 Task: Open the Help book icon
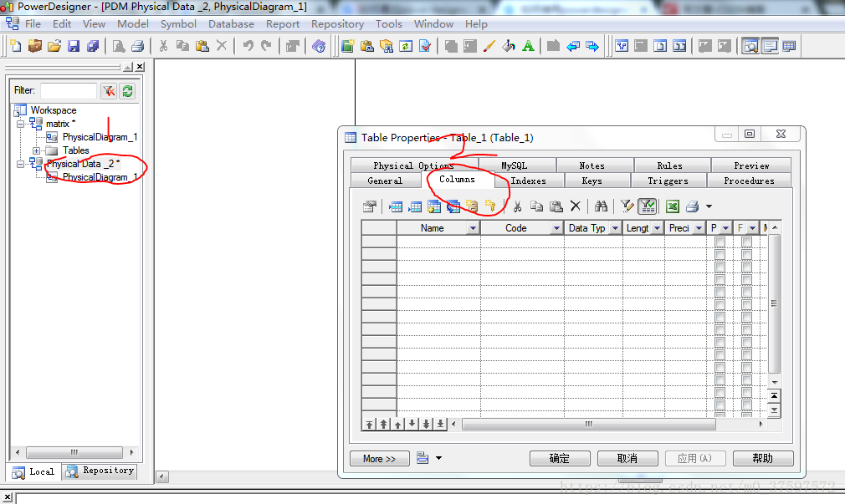pos(319,46)
